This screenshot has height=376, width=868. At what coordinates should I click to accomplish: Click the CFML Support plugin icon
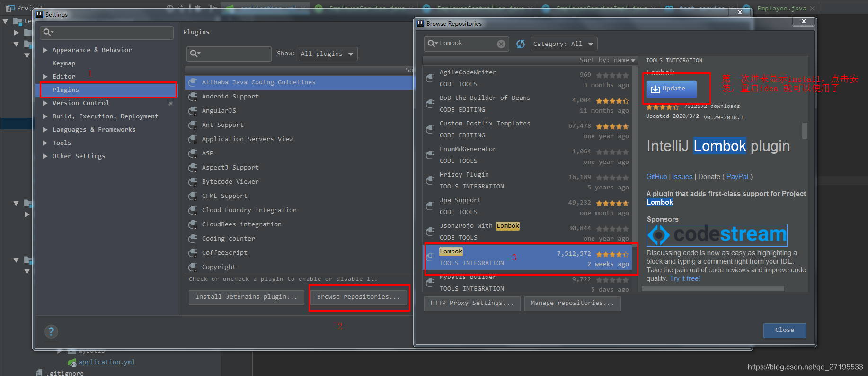193,196
